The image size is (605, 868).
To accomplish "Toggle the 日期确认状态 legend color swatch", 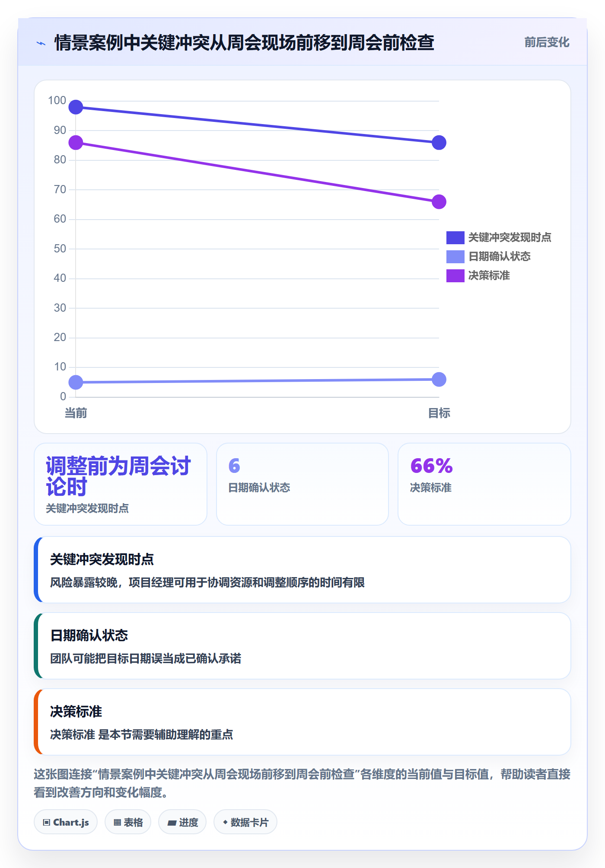I will (x=455, y=256).
